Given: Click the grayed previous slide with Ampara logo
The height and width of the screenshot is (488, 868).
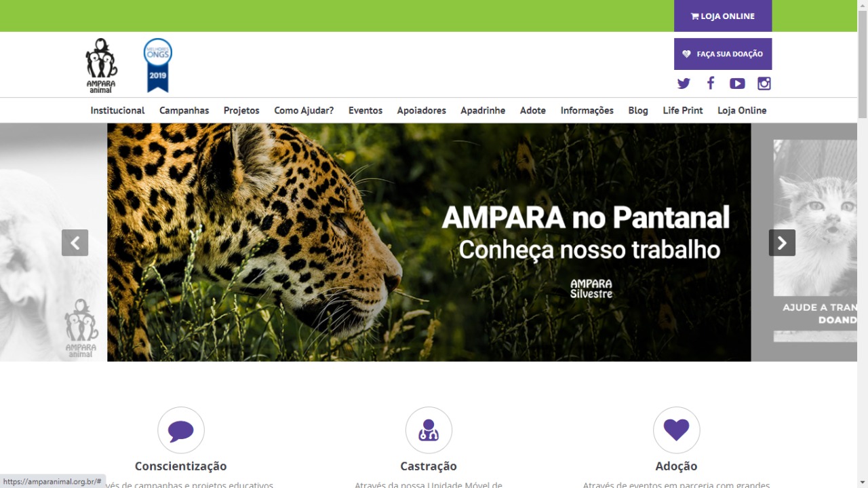Looking at the screenshot, I should coord(54,242).
